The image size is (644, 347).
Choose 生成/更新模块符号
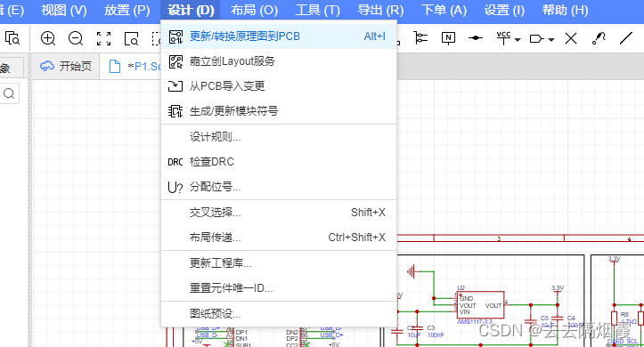[x=279, y=110]
